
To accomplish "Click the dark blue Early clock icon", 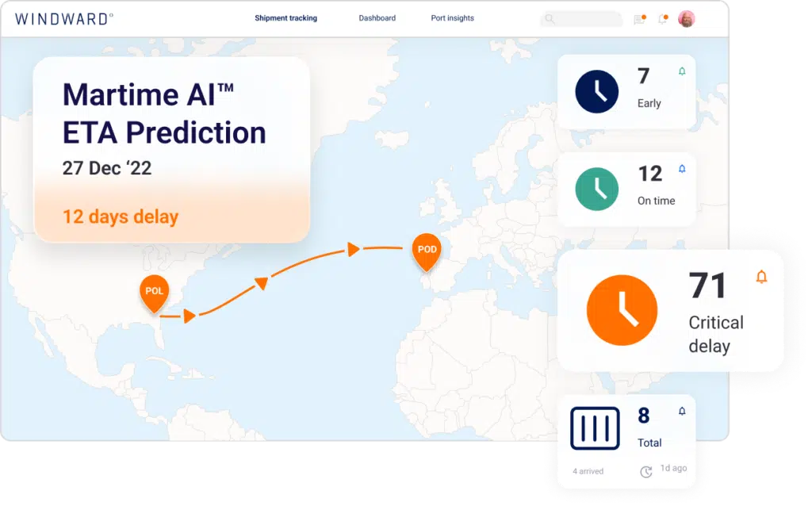I will coord(596,92).
